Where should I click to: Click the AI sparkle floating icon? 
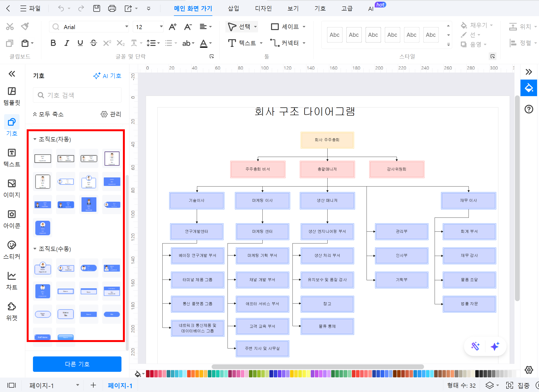(x=495, y=346)
